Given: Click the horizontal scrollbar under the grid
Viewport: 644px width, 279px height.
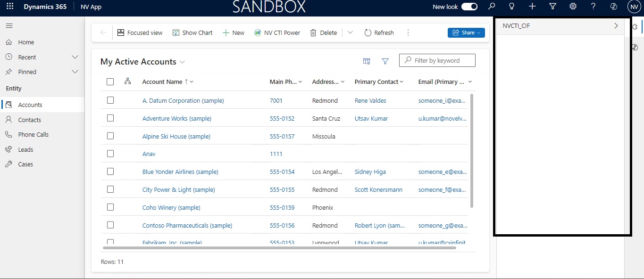Looking at the screenshot, I should (x=279, y=247).
